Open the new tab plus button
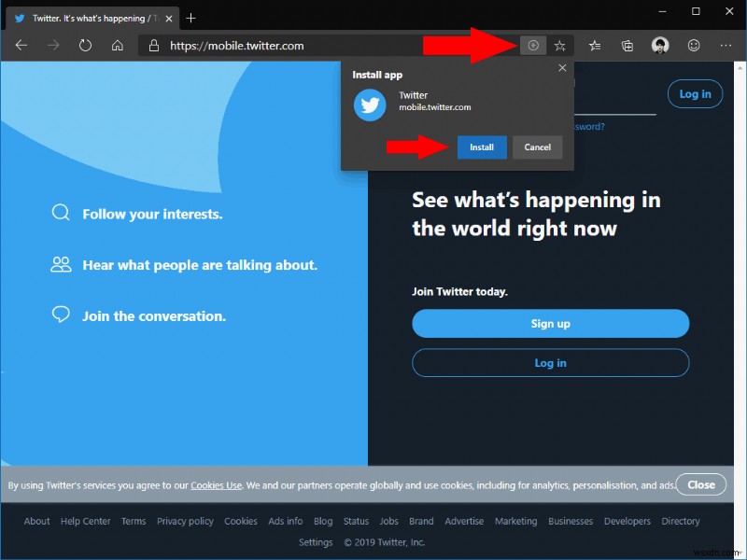The width and height of the screenshot is (747, 560). coord(190,17)
